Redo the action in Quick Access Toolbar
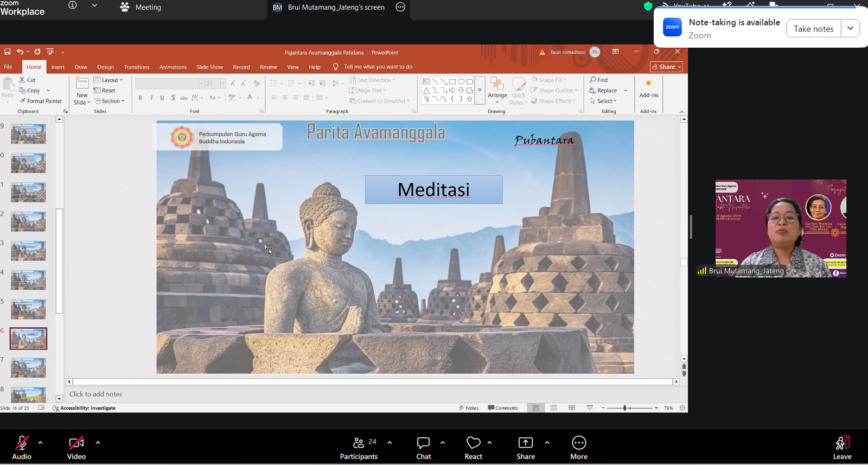 click(37, 52)
